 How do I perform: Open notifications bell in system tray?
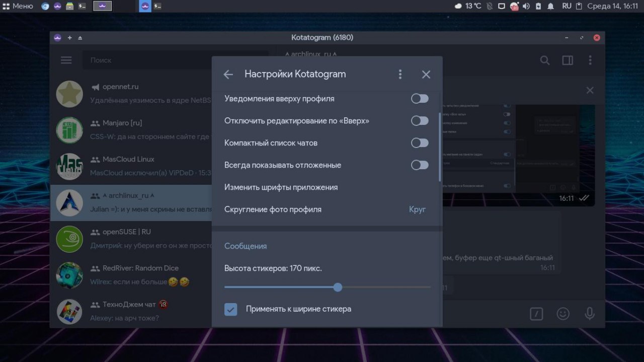coord(550,6)
